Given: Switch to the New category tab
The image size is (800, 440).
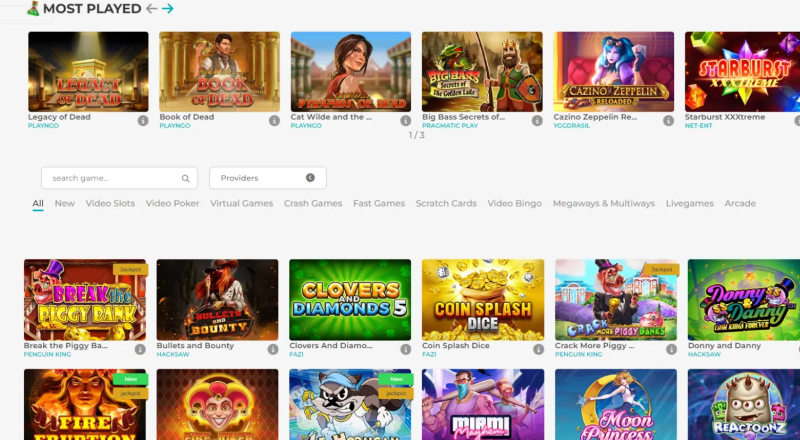Looking at the screenshot, I should [65, 203].
